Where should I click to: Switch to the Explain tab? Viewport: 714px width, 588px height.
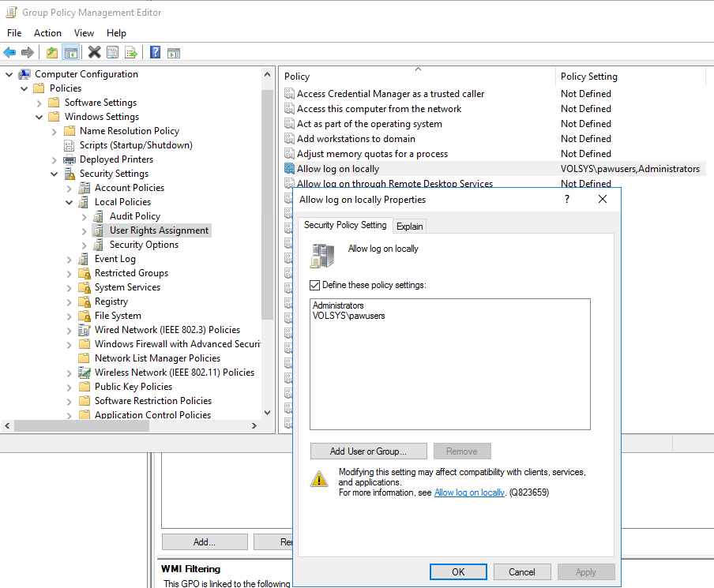click(409, 226)
